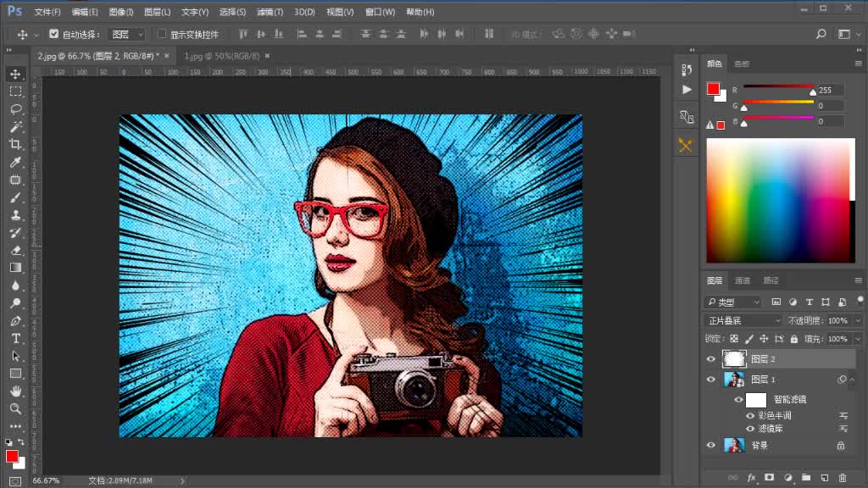Open the 正片叠底 blend mode dropdown

tap(743, 321)
